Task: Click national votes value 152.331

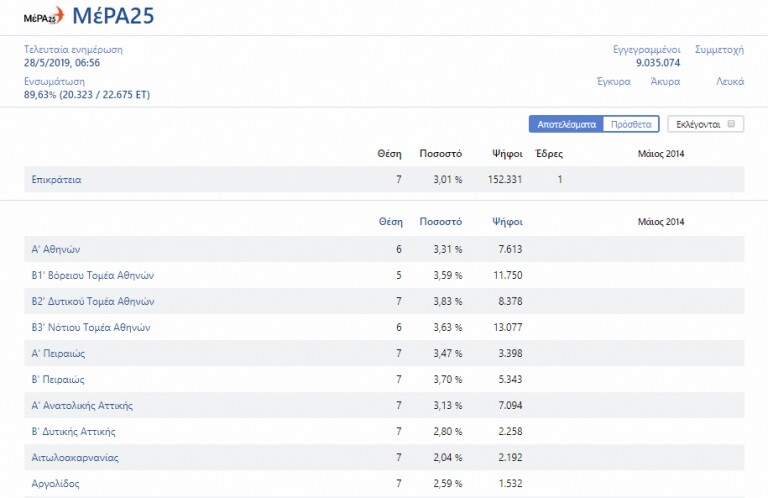Action: coord(504,179)
